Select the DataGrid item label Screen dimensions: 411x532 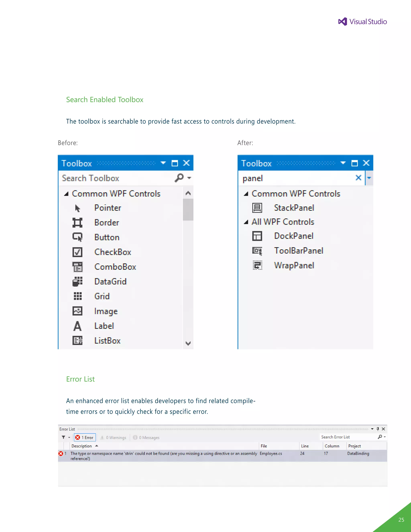click(x=111, y=282)
